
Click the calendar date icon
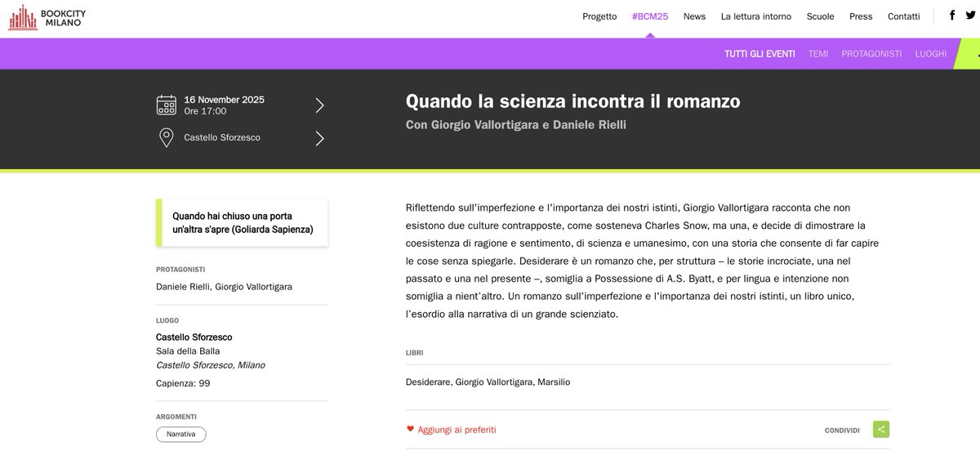point(167,105)
